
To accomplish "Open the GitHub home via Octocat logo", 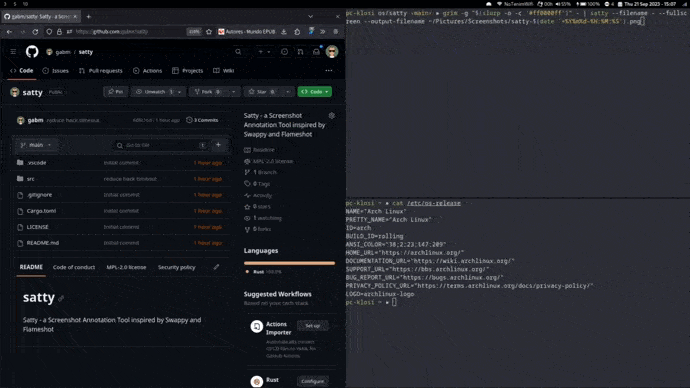I will (32, 52).
